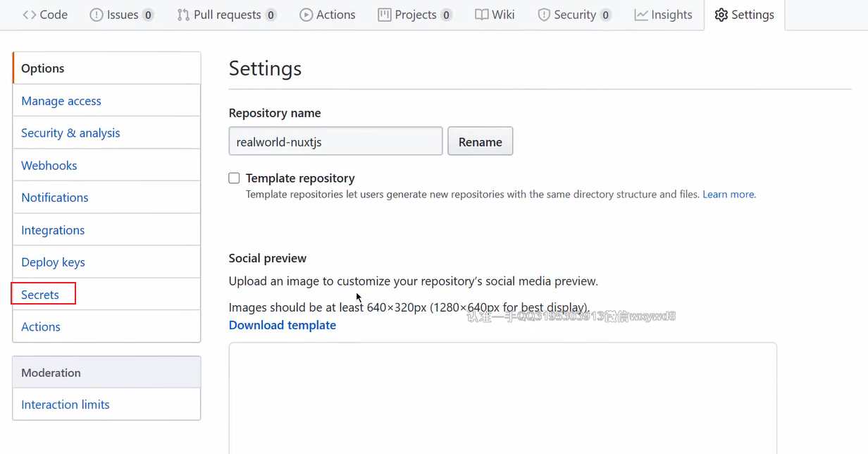This screenshot has width=868, height=454.
Task: Open Interaction limits under Moderation
Action: (x=66, y=405)
